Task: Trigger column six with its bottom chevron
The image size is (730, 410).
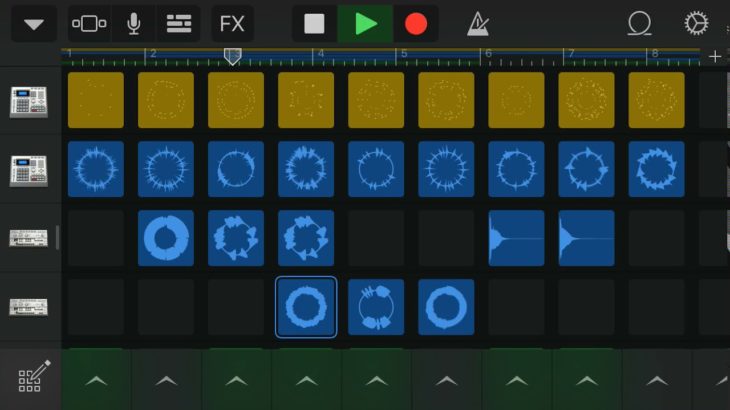Action: [x=447, y=380]
